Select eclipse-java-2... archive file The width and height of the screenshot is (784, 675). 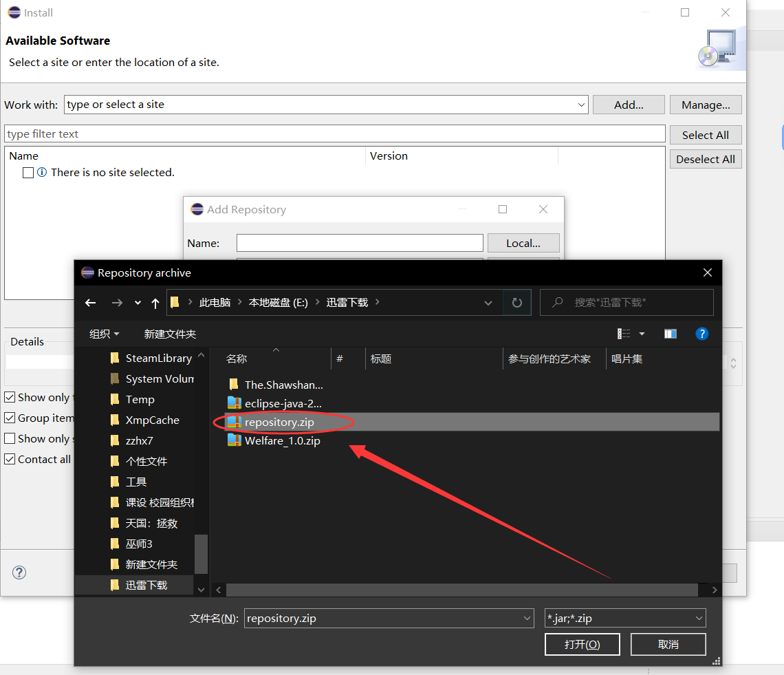click(x=274, y=403)
